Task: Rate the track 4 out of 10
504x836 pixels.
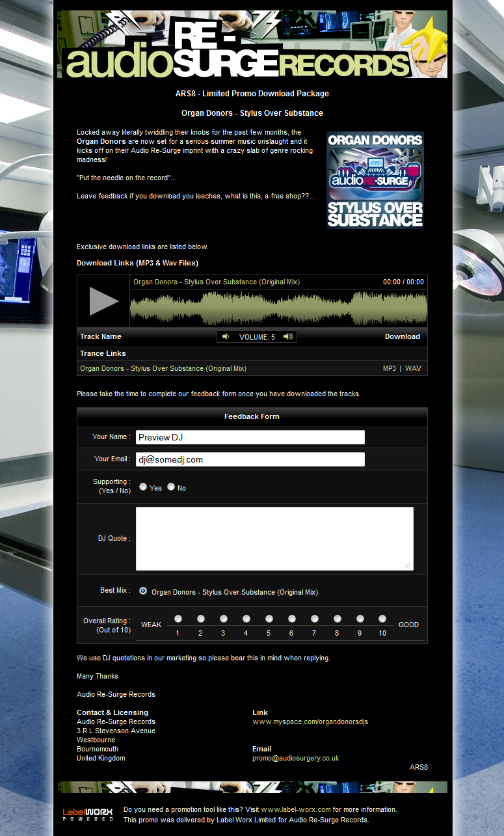Action: pyautogui.click(x=246, y=619)
